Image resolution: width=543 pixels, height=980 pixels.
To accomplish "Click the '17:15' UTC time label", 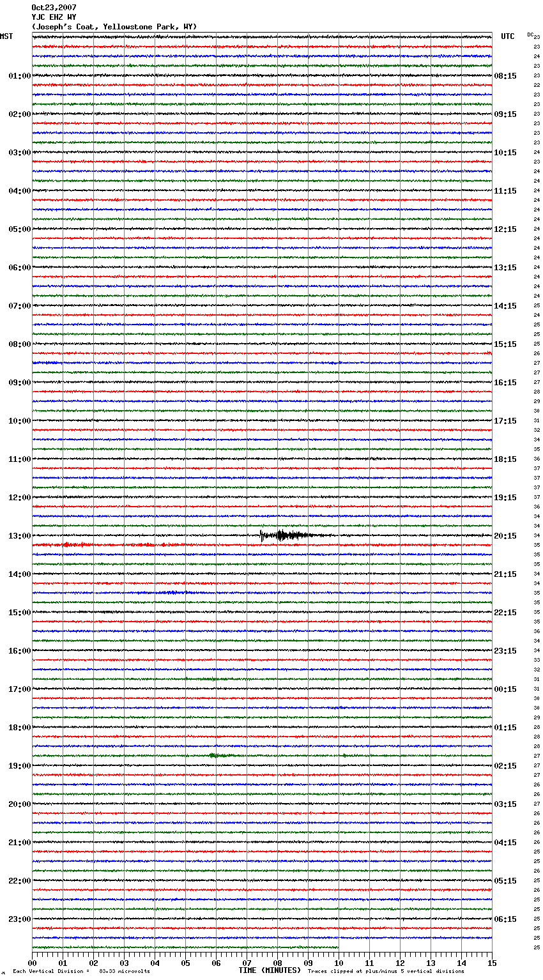I will (x=505, y=421).
